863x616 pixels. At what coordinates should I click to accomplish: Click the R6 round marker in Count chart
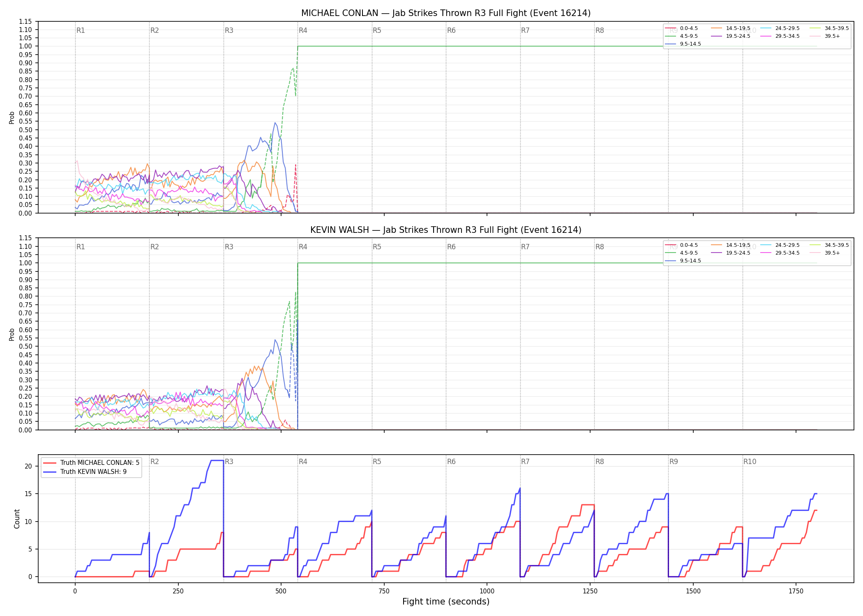click(451, 462)
